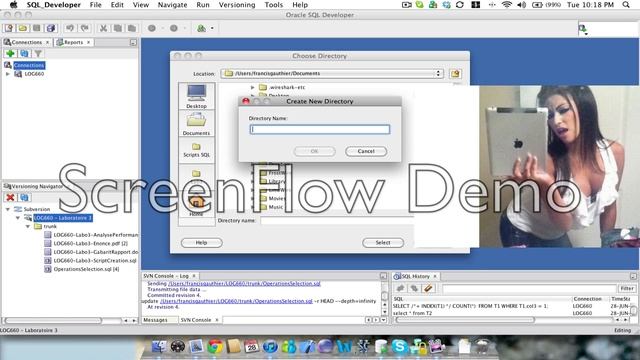Screen dimensions: 640x360
Task: Click the Save toolbar icon
Action: (x=37, y=28)
